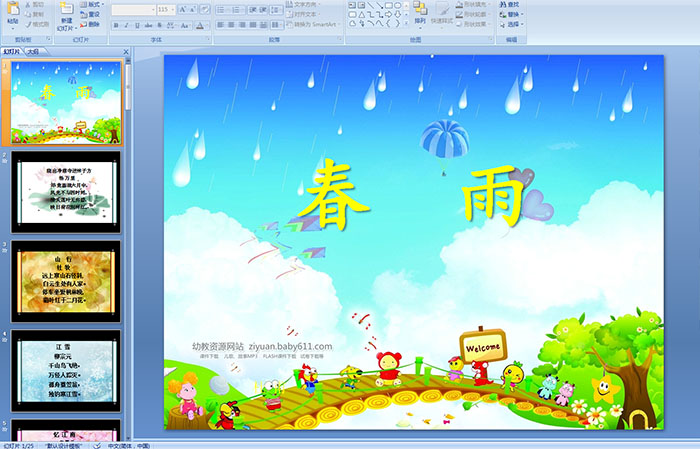
Task: Click the Replace (替换) button
Action: pyautogui.click(x=512, y=14)
